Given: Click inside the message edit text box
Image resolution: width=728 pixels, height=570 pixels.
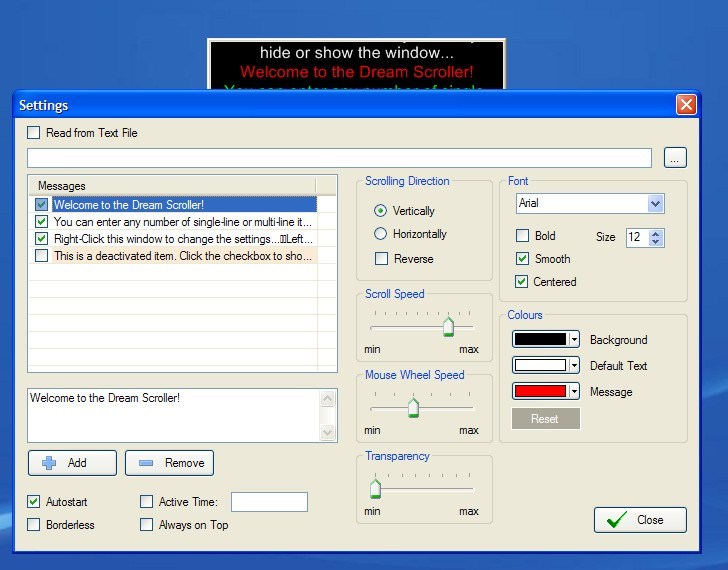Looking at the screenshot, I should point(174,415).
